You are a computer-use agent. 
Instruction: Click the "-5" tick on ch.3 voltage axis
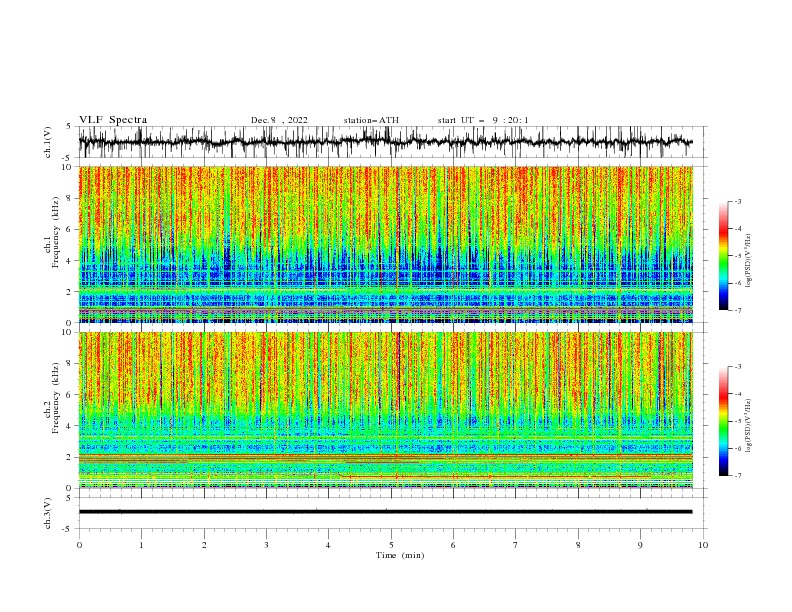(x=68, y=529)
